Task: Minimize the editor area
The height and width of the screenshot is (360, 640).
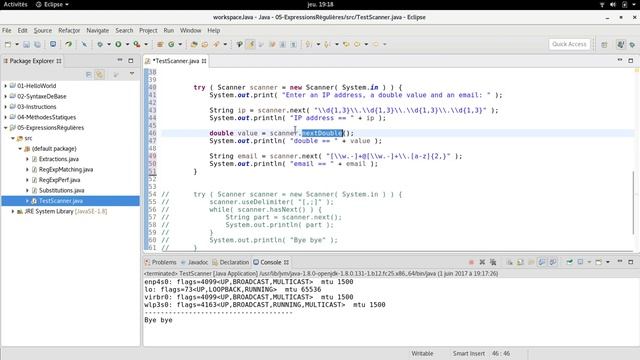Action: 620,60
